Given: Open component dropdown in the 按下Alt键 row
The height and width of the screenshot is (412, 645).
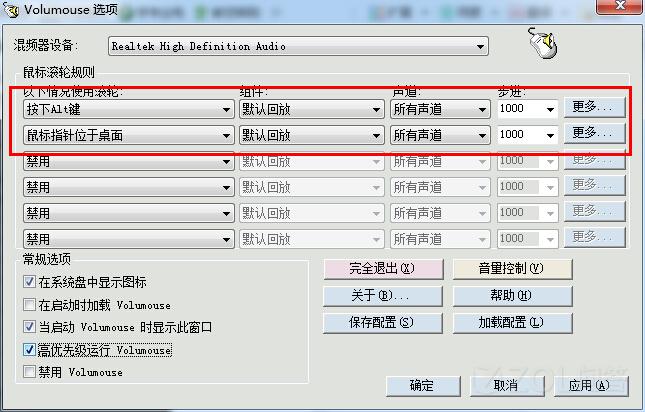Looking at the screenshot, I should 312,109.
